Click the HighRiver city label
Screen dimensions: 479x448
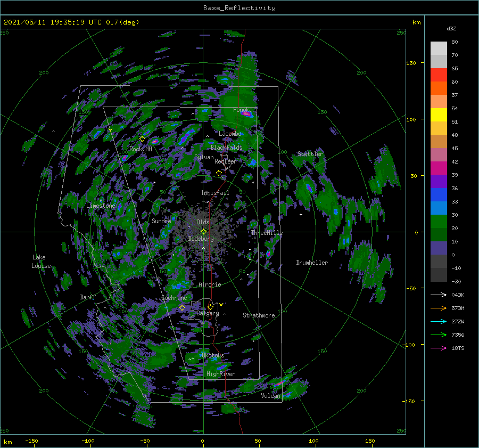[221, 374]
